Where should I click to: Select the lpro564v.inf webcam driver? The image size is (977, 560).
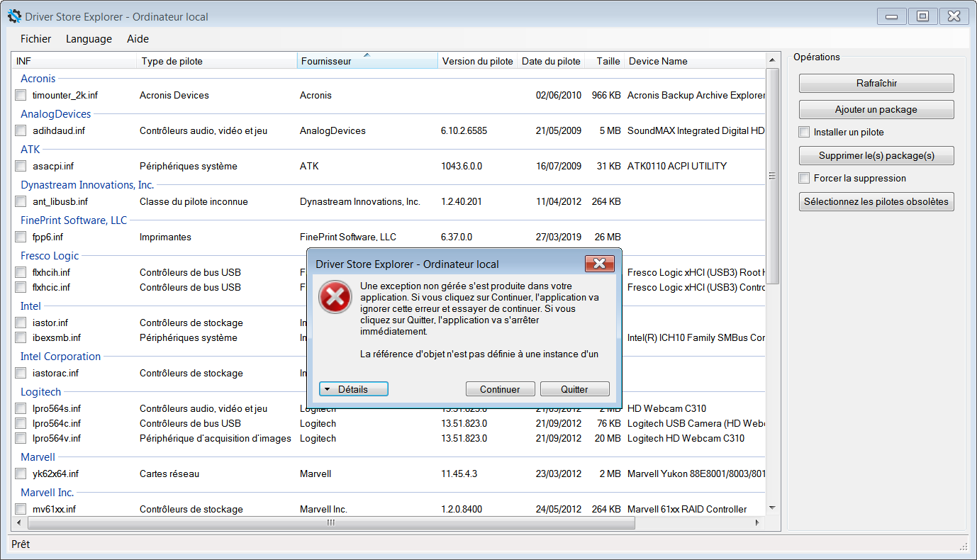[21, 438]
